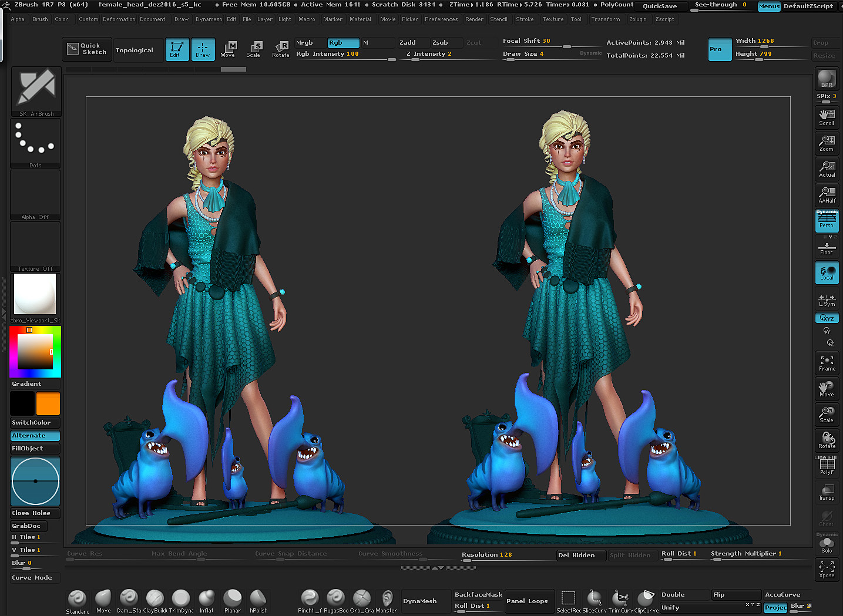Click the Close Holes button

(35, 513)
